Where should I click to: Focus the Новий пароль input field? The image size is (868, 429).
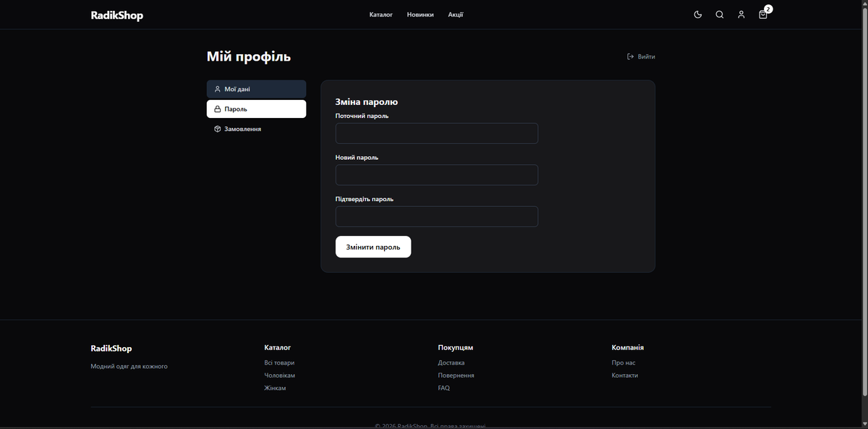[437, 175]
